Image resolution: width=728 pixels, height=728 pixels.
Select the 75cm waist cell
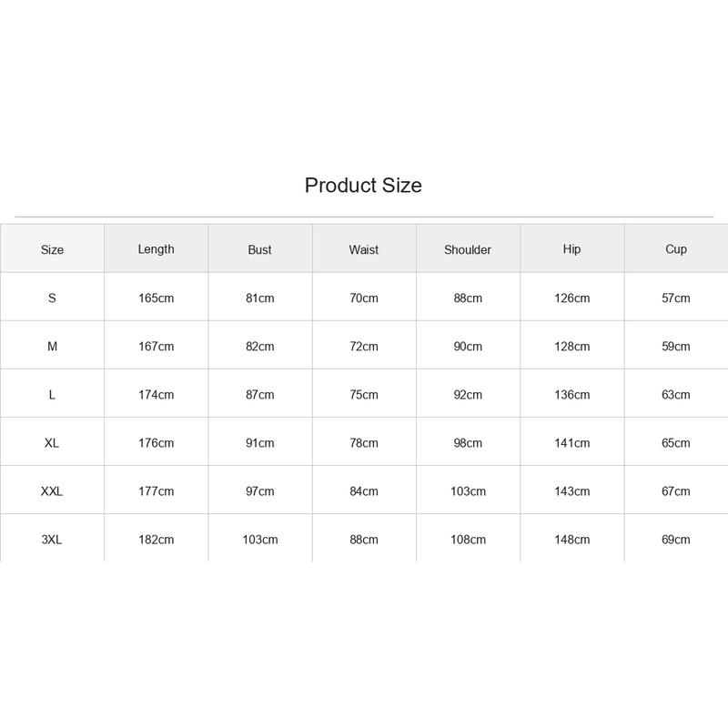(363, 395)
